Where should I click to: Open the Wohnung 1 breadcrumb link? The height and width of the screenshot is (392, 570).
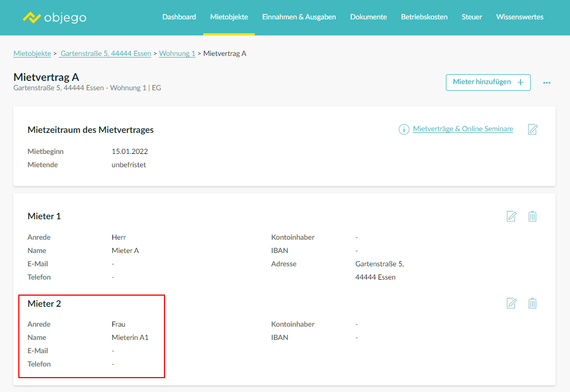click(x=177, y=54)
